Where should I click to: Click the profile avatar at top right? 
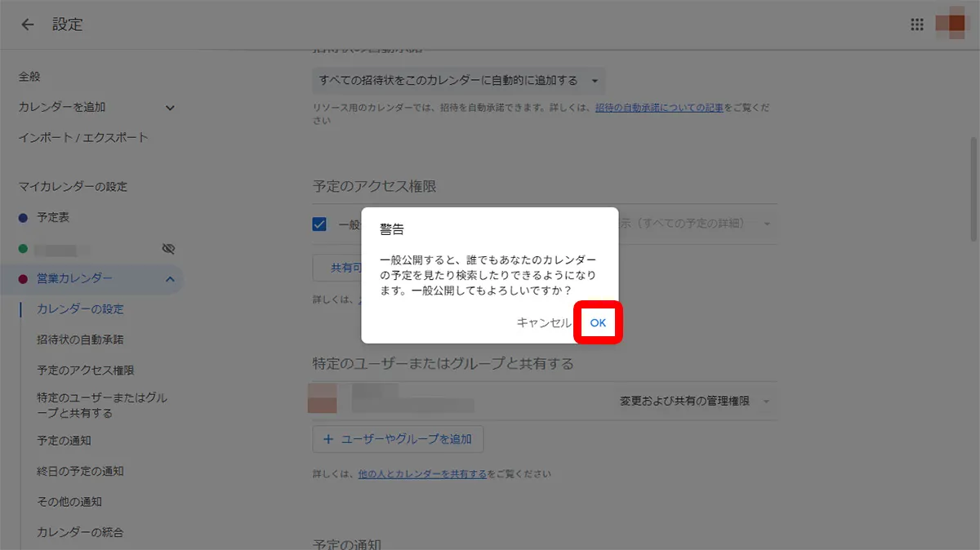[950, 24]
